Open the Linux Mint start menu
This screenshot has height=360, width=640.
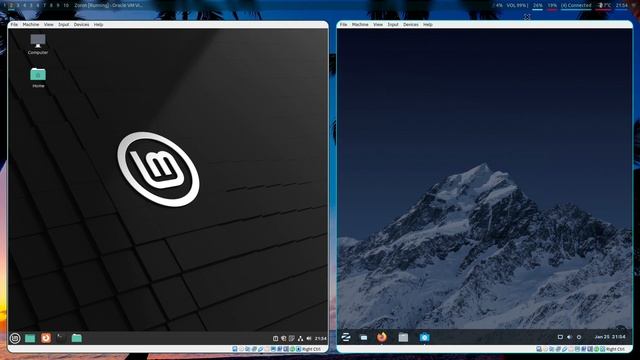point(15,338)
